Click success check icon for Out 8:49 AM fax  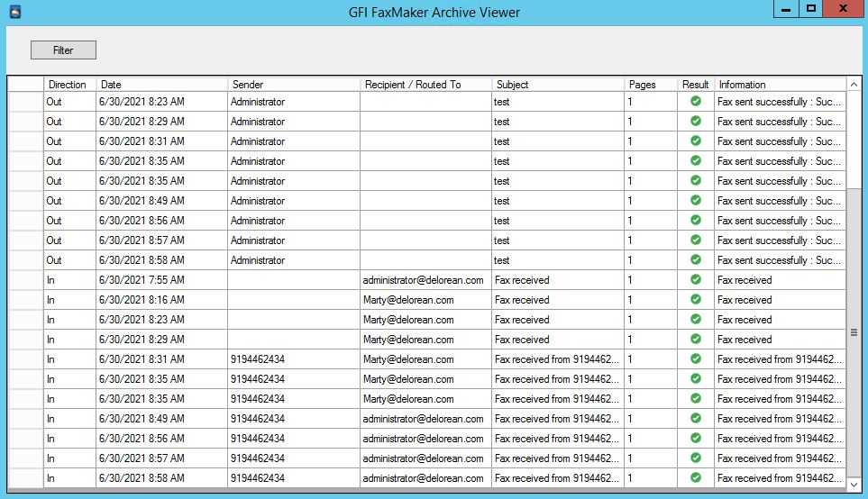(x=696, y=200)
